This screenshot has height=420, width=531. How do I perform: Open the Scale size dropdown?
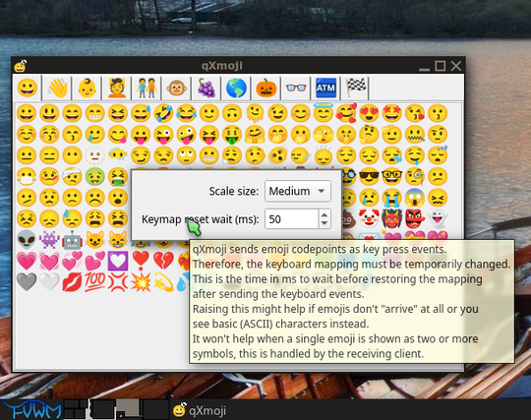click(298, 191)
